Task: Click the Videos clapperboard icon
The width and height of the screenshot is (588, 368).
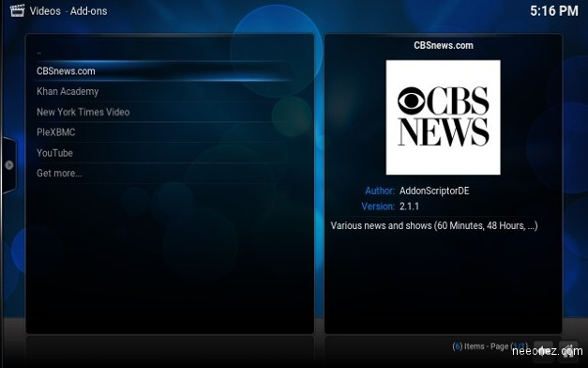Action: (17, 10)
